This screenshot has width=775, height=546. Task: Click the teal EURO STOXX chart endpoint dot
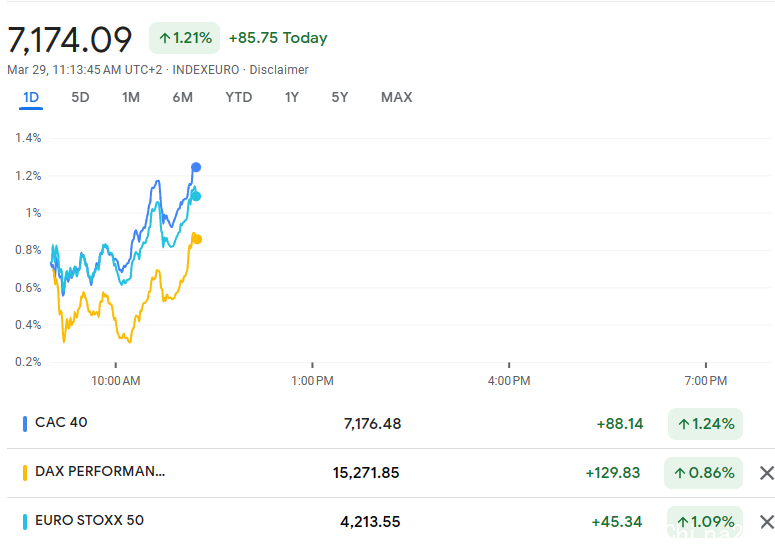196,196
